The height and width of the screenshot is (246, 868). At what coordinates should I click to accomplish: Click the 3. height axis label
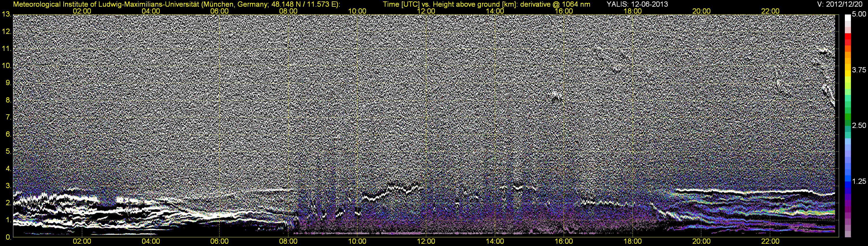(x=9, y=186)
